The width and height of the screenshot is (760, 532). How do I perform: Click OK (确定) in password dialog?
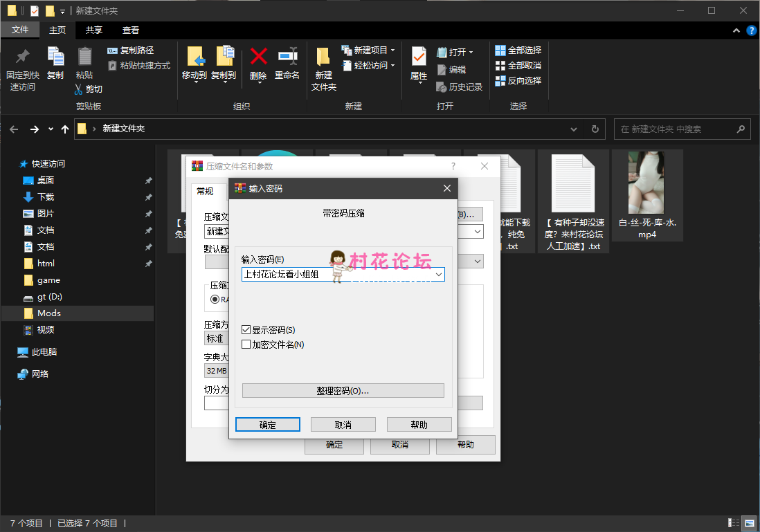point(267,425)
